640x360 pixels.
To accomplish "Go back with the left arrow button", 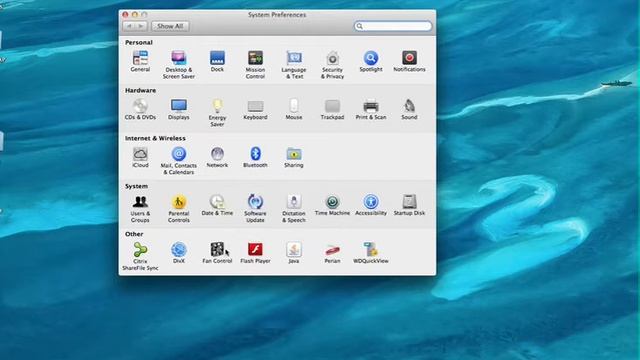I will [129, 26].
